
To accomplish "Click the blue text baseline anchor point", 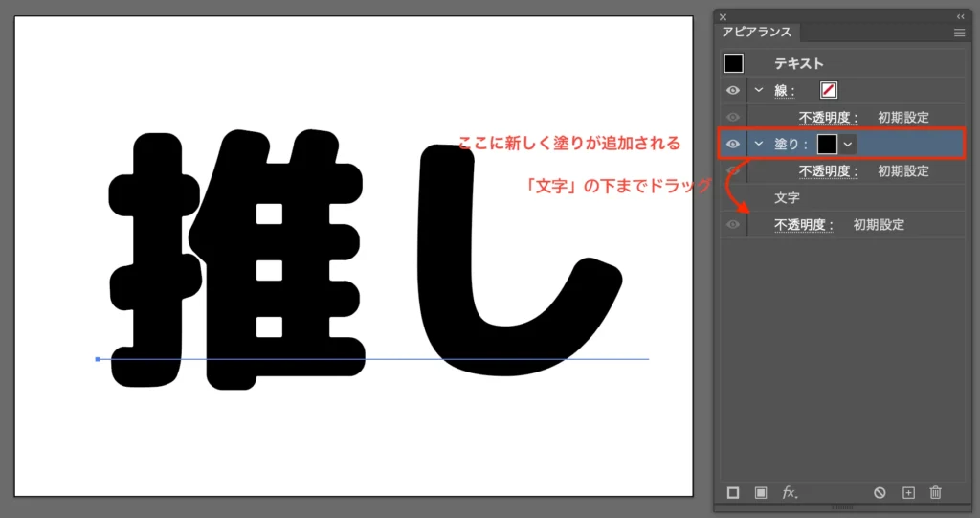I will point(98,359).
